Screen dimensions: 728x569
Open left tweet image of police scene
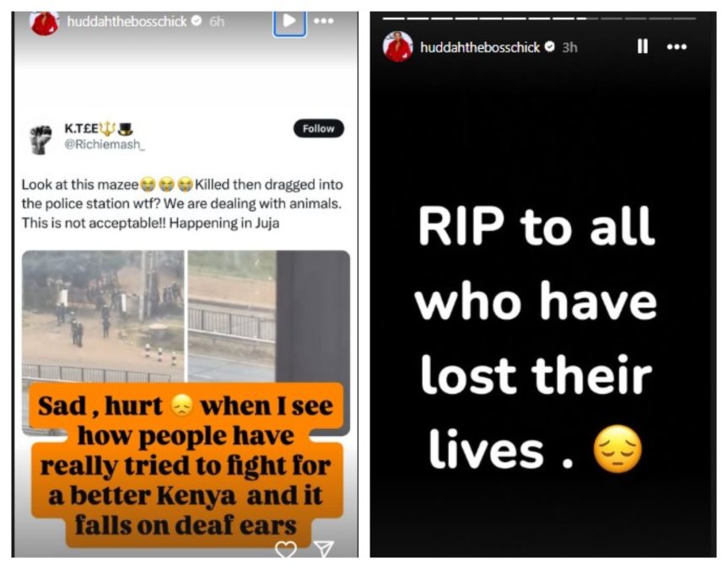pyautogui.click(x=103, y=315)
